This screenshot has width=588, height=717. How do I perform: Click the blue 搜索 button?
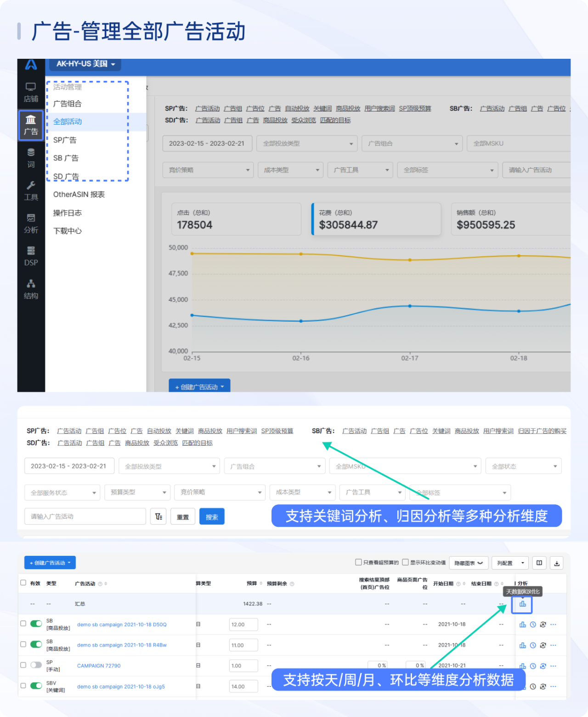click(212, 517)
